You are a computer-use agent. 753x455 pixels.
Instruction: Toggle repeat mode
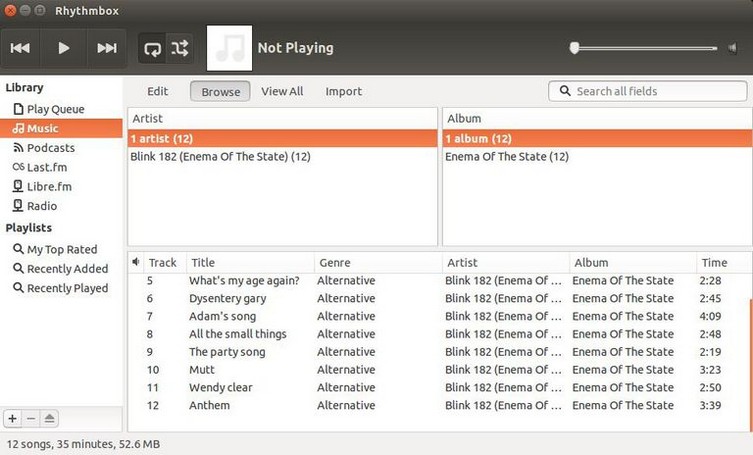click(152, 48)
